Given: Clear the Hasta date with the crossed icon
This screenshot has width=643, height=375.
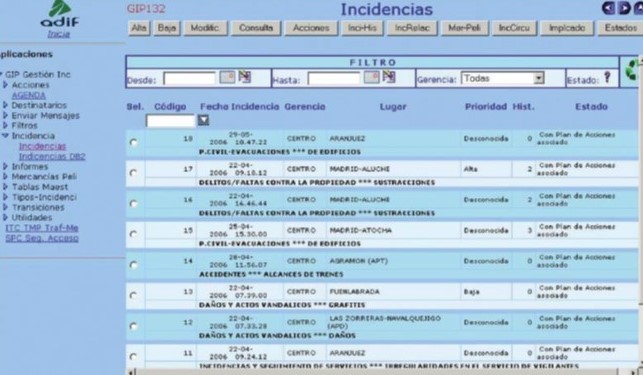Looking at the screenshot, I should tap(389, 77).
